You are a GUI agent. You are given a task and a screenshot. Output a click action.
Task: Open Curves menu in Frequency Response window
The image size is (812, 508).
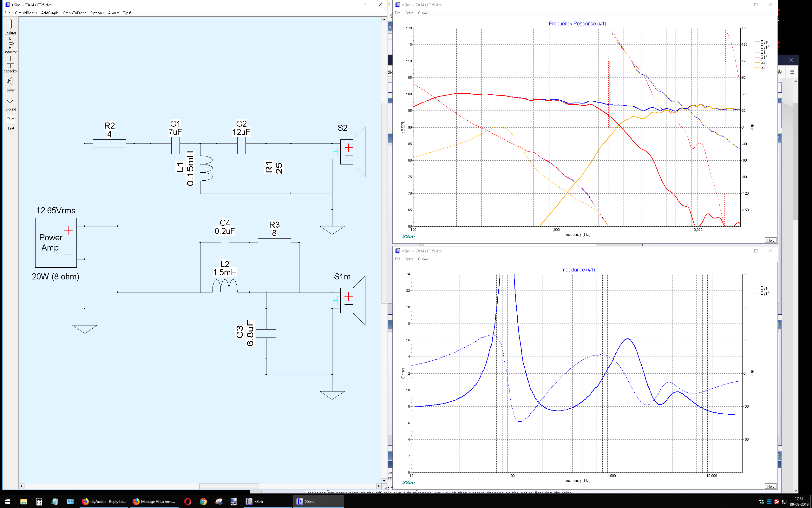tap(423, 13)
